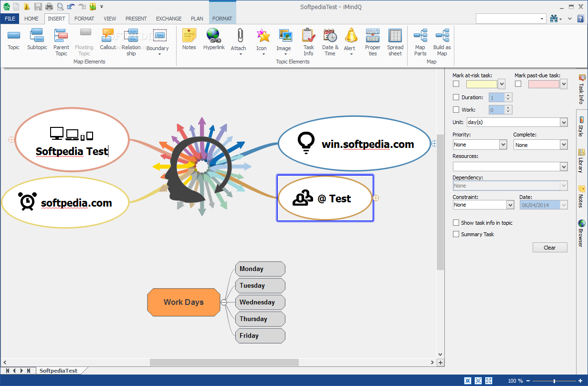Select the softpedia.com topic
Screen dimensions: 588x386
pyautogui.click(x=66, y=202)
